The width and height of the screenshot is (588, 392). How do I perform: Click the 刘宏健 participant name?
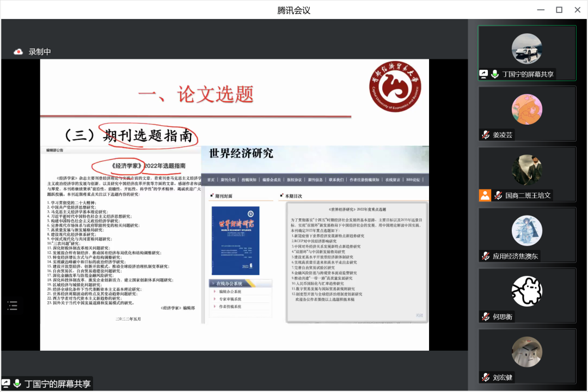(x=503, y=377)
